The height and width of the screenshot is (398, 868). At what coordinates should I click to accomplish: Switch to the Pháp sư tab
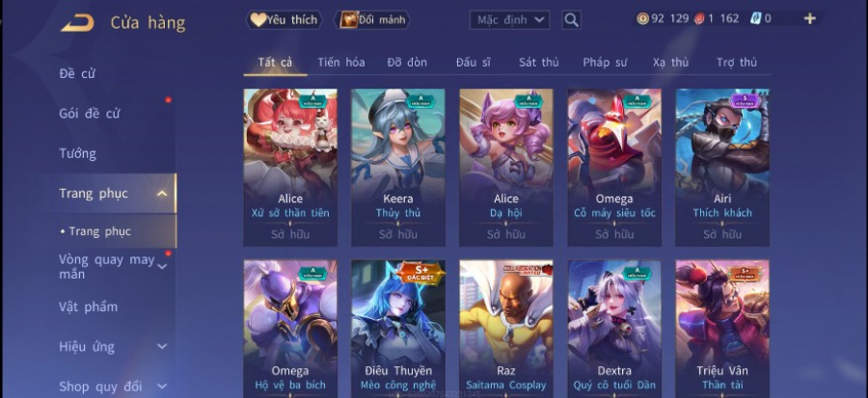pos(605,63)
